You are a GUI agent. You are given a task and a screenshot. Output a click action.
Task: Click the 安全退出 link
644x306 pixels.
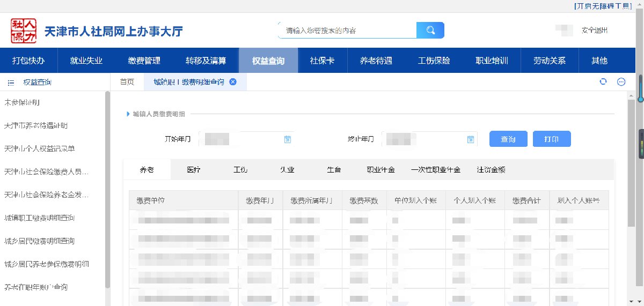click(x=594, y=31)
